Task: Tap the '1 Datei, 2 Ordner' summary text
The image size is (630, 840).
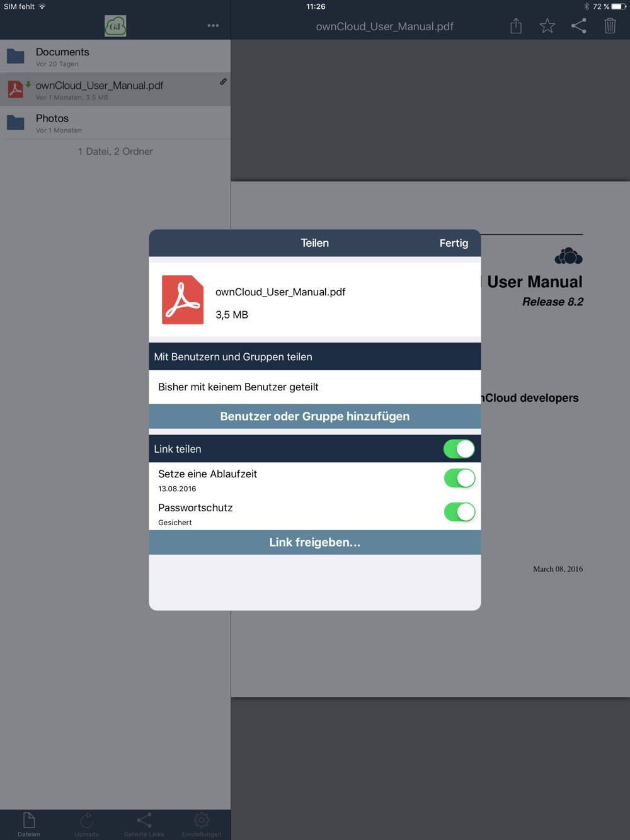Action: coord(115,151)
